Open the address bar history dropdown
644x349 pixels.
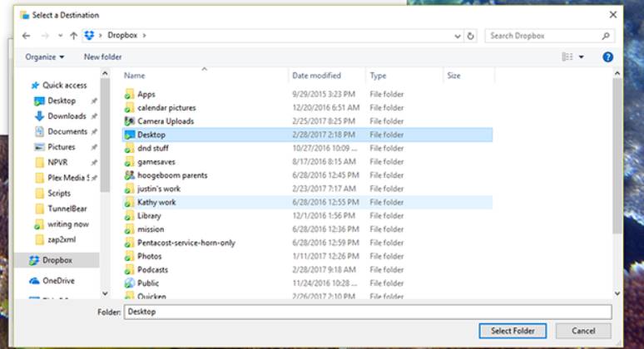click(458, 36)
